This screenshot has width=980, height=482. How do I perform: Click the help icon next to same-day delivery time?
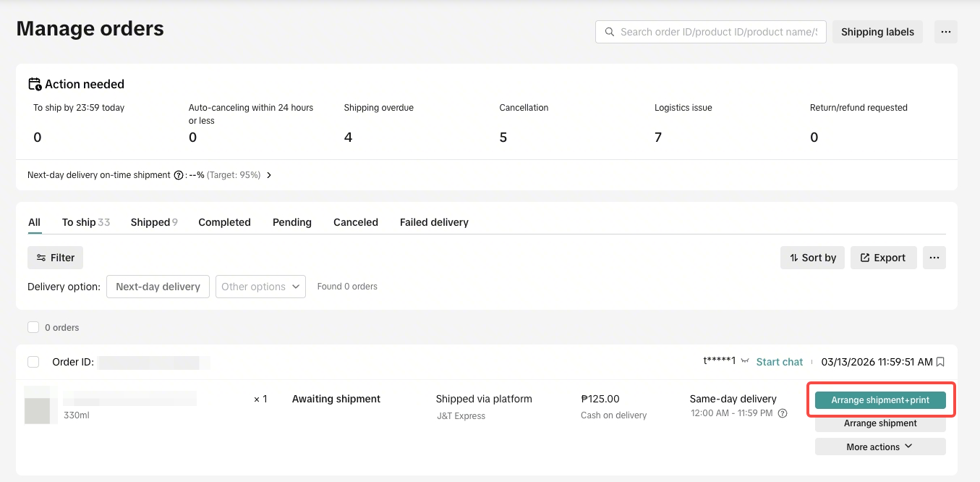(x=783, y=413)
